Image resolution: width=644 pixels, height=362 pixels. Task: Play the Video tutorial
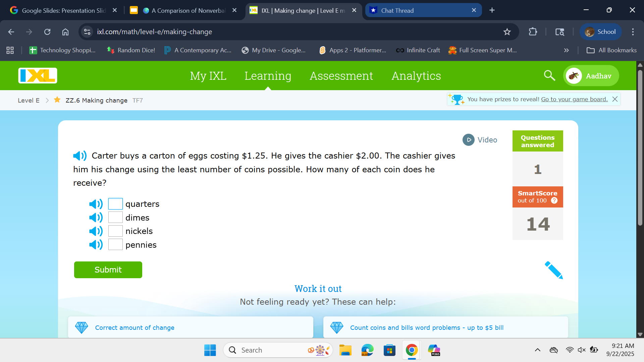click(480, 140)
